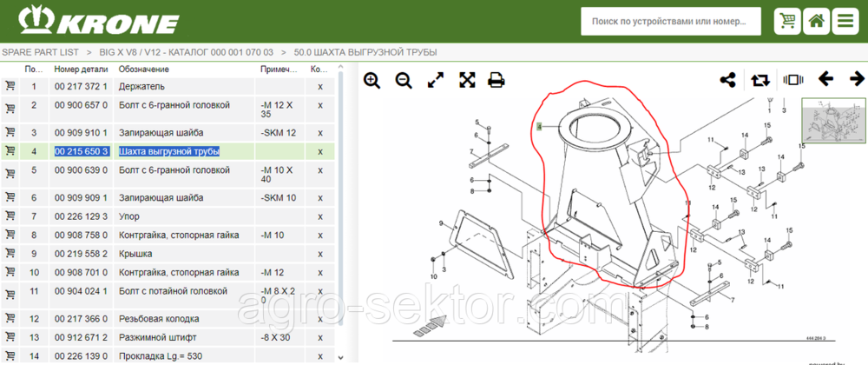Click the KRONE logo
Screen dimensions: 868x365
[x=99, y=21]
